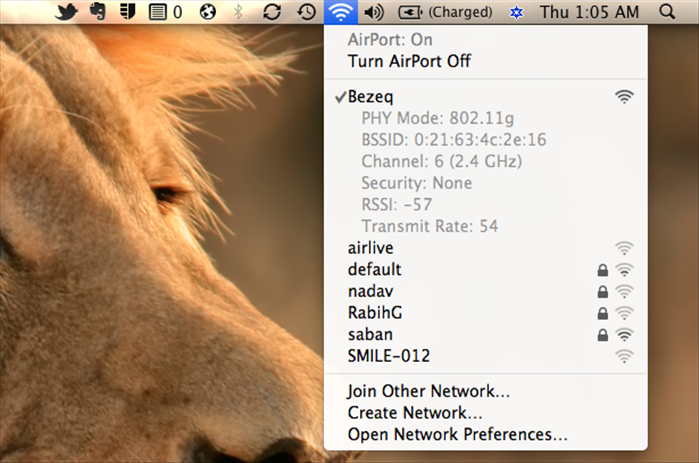
Task: Open Spotlight search magnifier
Action: 667,12
